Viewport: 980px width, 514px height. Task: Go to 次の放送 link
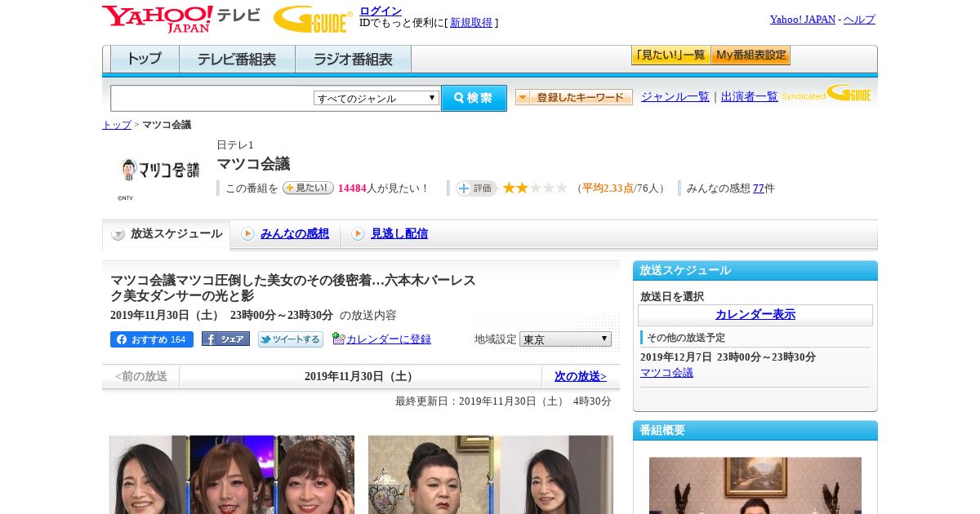click(581, 376)
